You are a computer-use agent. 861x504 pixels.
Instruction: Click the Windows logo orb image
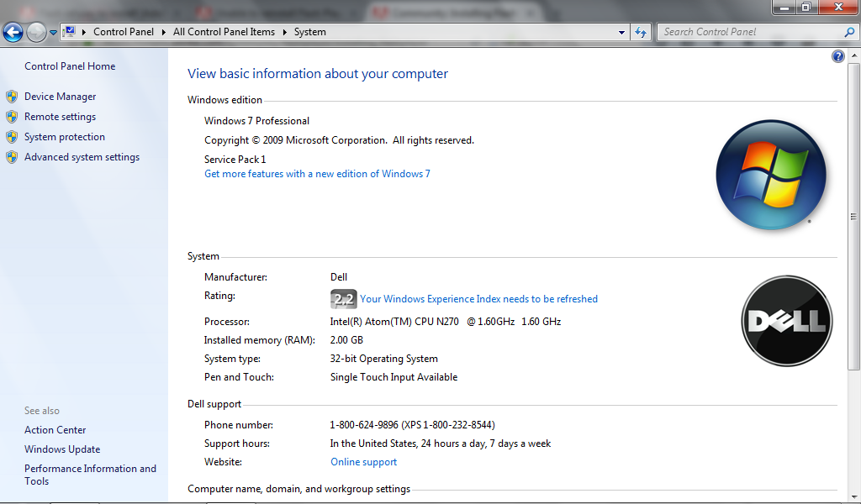[771, 175]
